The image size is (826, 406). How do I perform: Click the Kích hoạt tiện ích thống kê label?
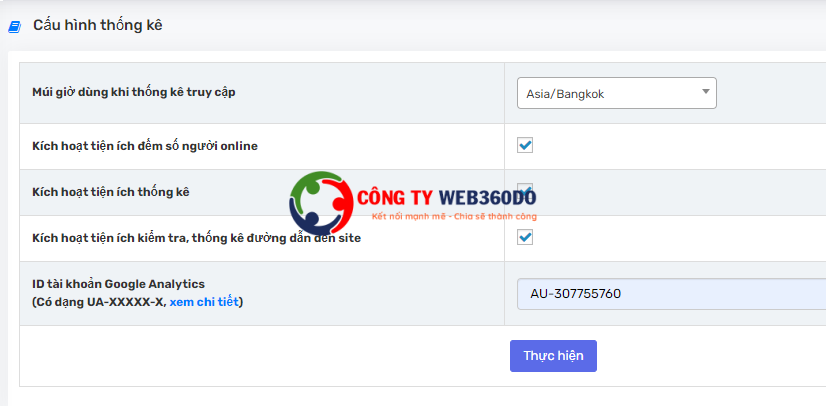coord(111,192)
